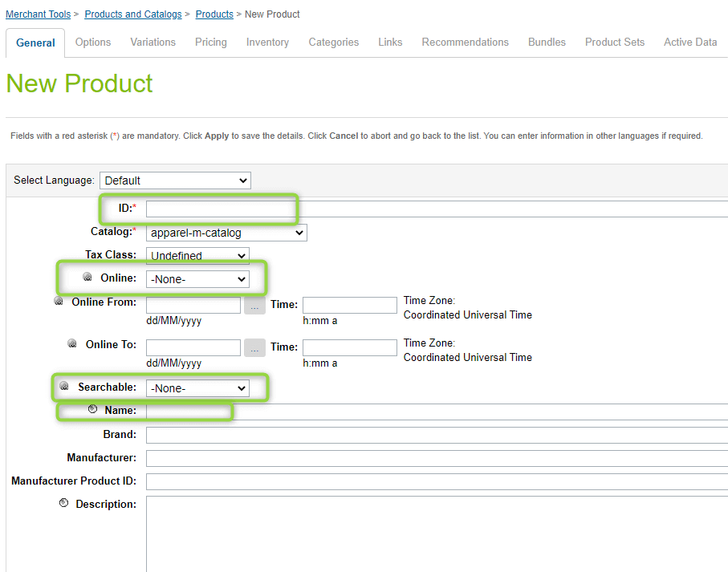728x572 pixels.
Task: Open the Online status dropdown
Action: click(x=197, y=279)
